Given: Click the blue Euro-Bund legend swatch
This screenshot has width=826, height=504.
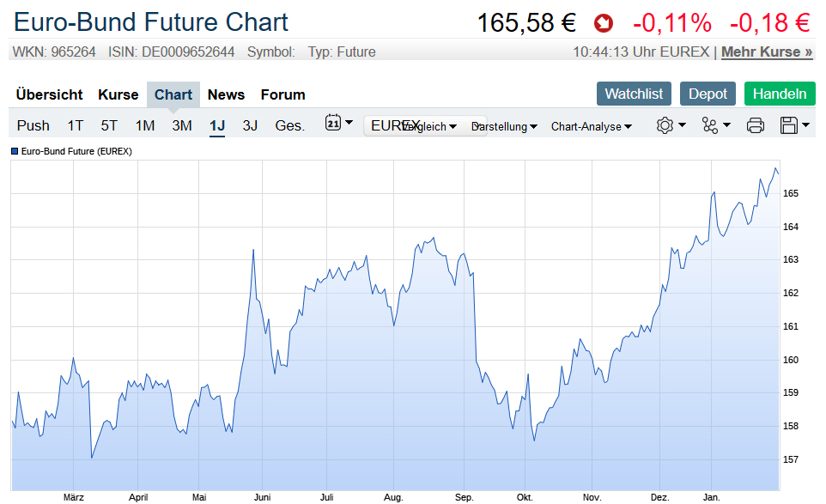Looking at the screenshot, I should (x=15, y=151).
